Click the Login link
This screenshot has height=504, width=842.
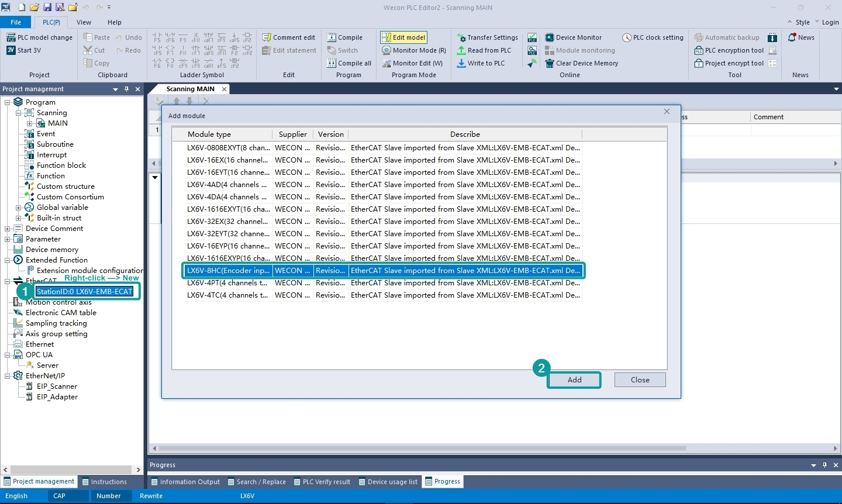click(830, 22)
